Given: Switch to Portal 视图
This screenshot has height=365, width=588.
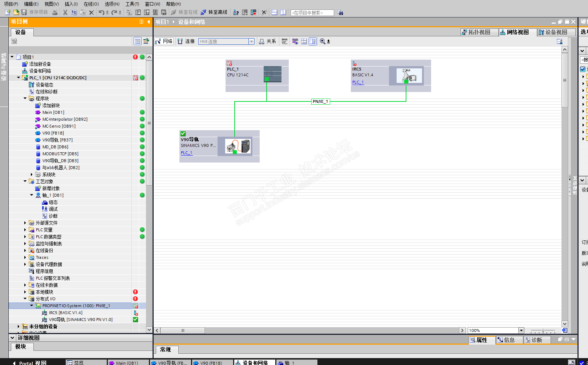Looking at the screenshot, I should click(29, 363).
